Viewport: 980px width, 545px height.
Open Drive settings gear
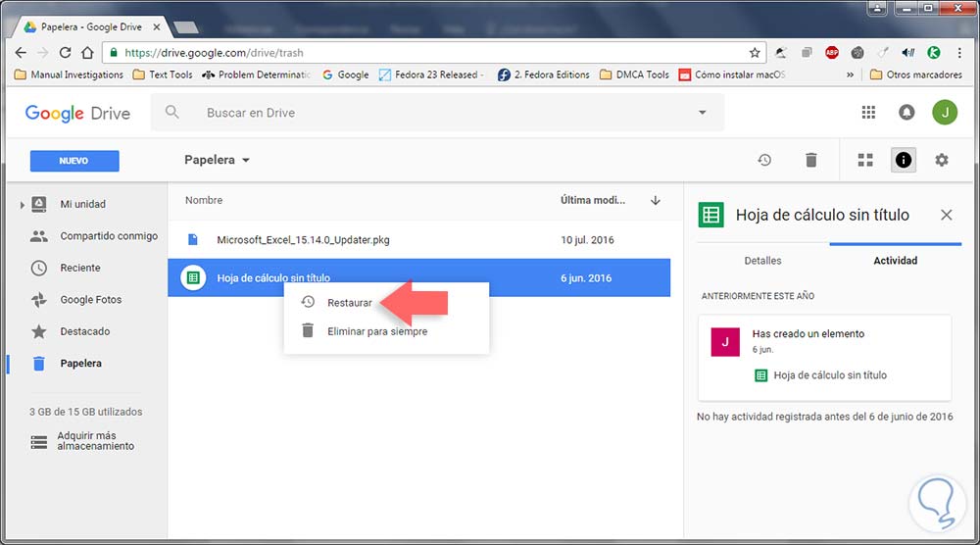click(941, 160)
